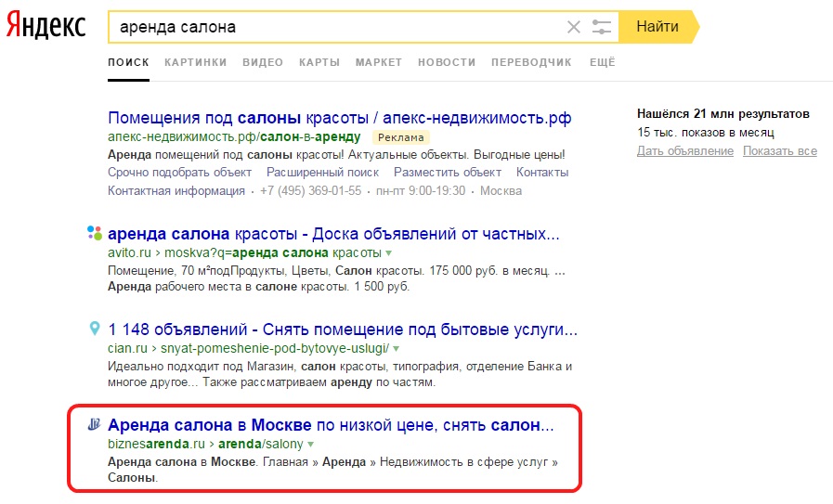Open the avito аренда салона красоты result
Viewport: 833px width, 504px height.
333,234
